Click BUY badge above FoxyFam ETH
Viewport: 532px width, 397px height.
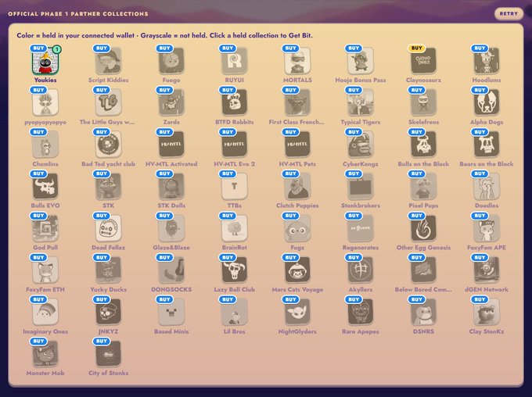pos(38,257)
